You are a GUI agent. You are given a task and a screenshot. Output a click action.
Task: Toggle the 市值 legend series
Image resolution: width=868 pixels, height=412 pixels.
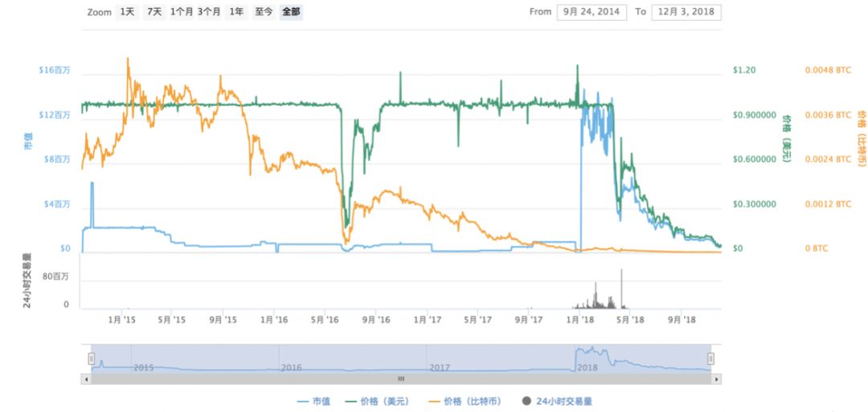click(x=313, y=402)
